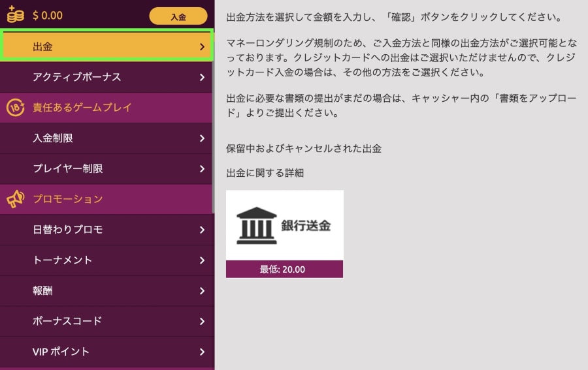
Task: Open 保留中およびキャンセルされた出金 link
Action: point(304,149)
